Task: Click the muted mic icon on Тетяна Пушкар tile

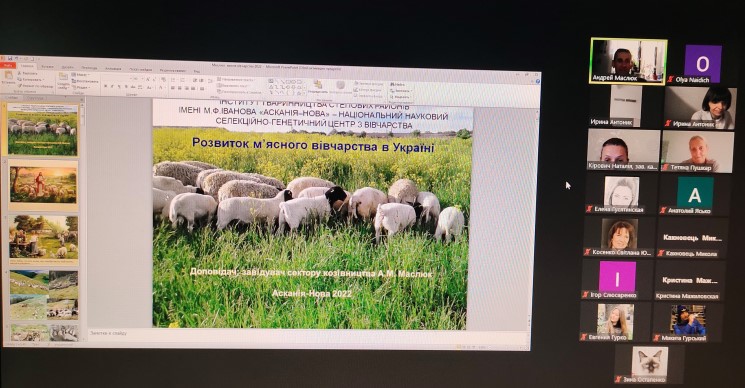Action: click(666, 168)
